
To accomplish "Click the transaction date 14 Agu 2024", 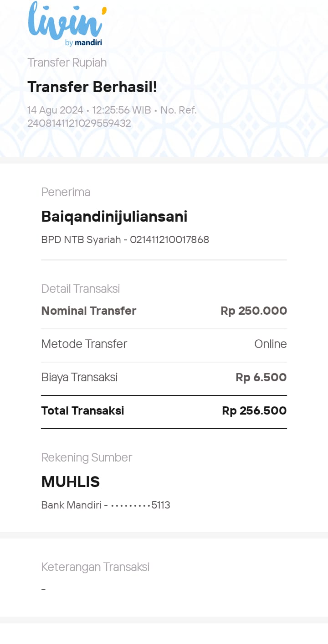I will pos(55,110).
